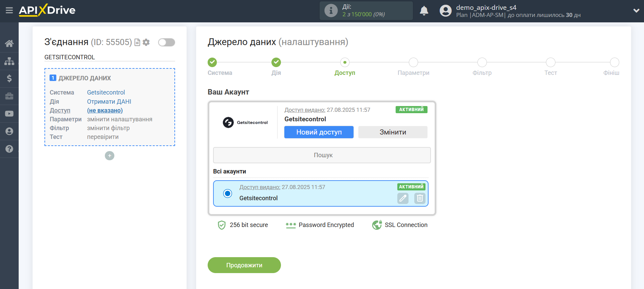Click the SSL Connection globe icon
This screenshot has height=289, width=644.
377,225
